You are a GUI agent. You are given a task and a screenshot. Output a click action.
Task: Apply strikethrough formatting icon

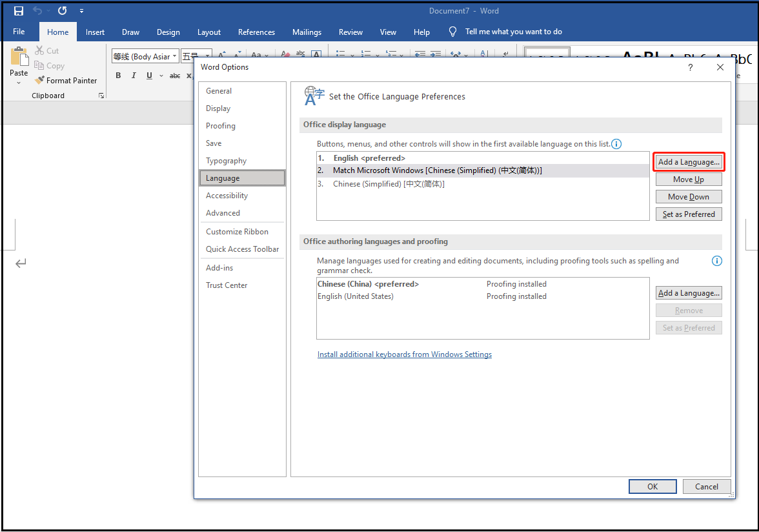pyautogui.click(x=175, y=76)
